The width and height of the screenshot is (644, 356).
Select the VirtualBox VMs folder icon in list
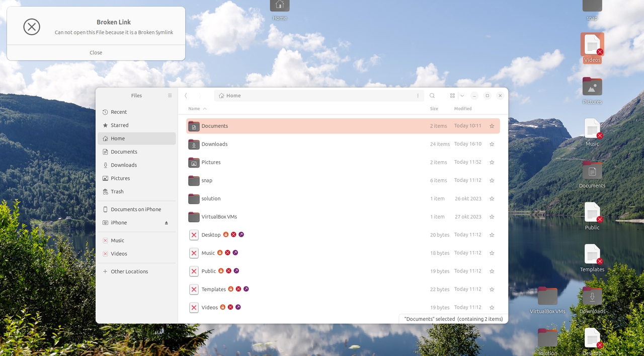pos(194,217)
